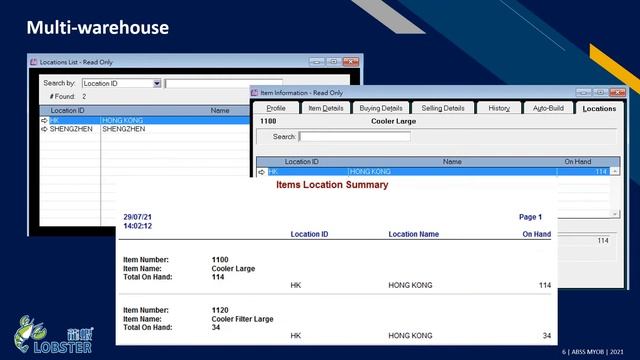This screenshot has height=360, width=640.
Task: Click the Item Information Search field
Action: [x=355, y=137]
